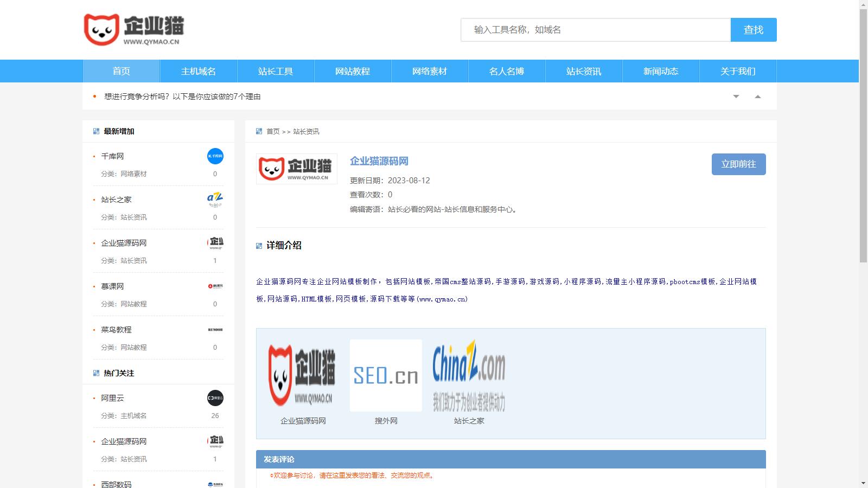868x488 pixels.
Task: Open the 阿里云 dark circular icon
Action: [x=215, y=398]
